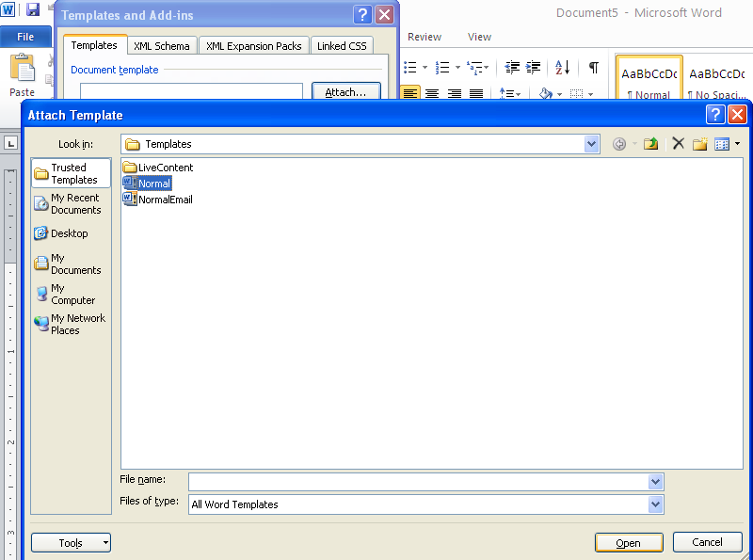The height and width of the screenshot is (560, 753).
Task: Click the Views icon in Attach Template
Action: click(x=722, y=144)
